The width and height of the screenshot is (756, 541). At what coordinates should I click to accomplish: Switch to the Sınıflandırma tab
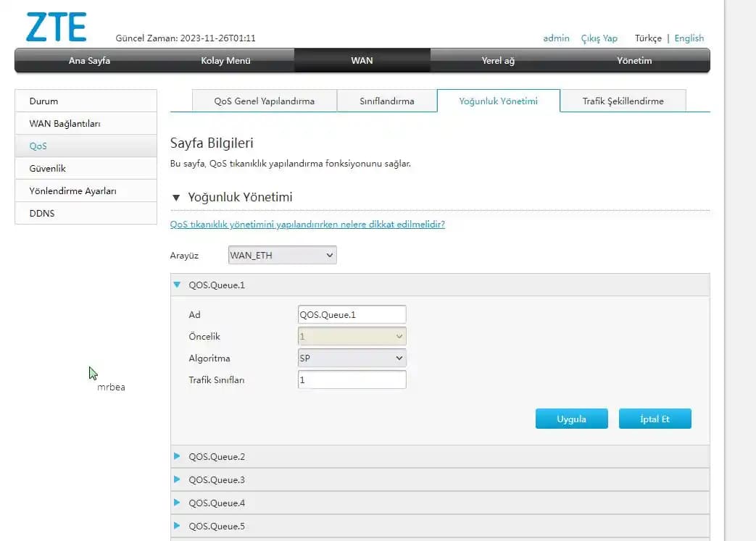387,101
